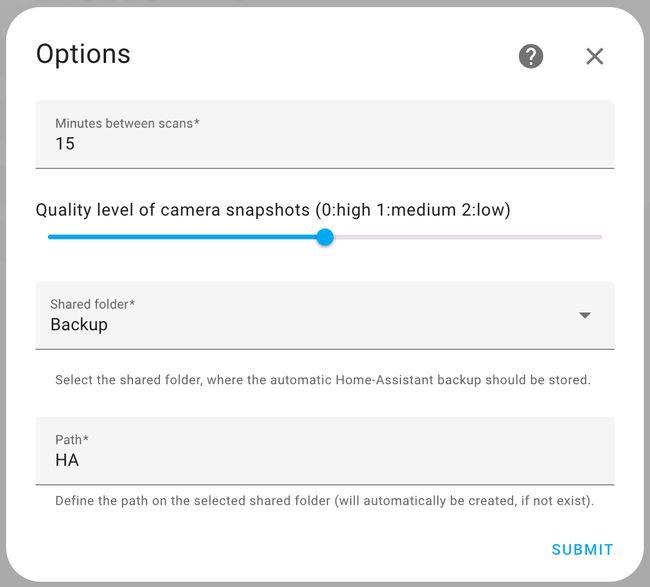This screenshot has width=650, height=587.
Task: Click the Backup selected folder value
Action: [79, 325]
